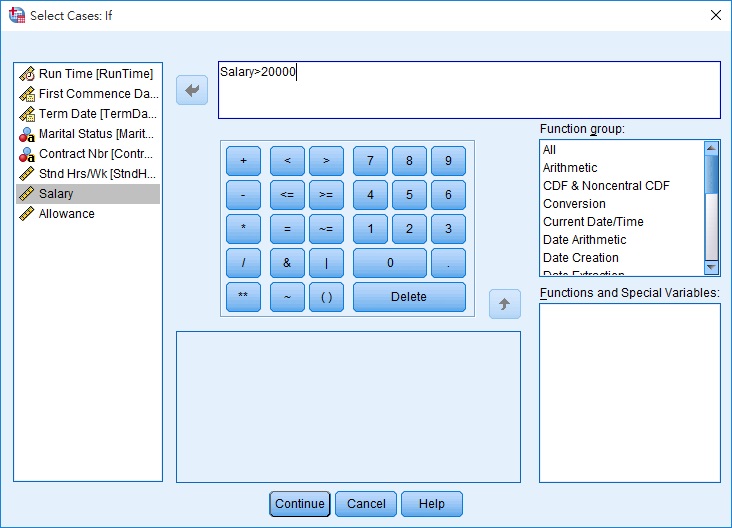Click the Allowance scale ruler icon
The width and height of the screenshot is (732, 528).
tap(27, 214)
